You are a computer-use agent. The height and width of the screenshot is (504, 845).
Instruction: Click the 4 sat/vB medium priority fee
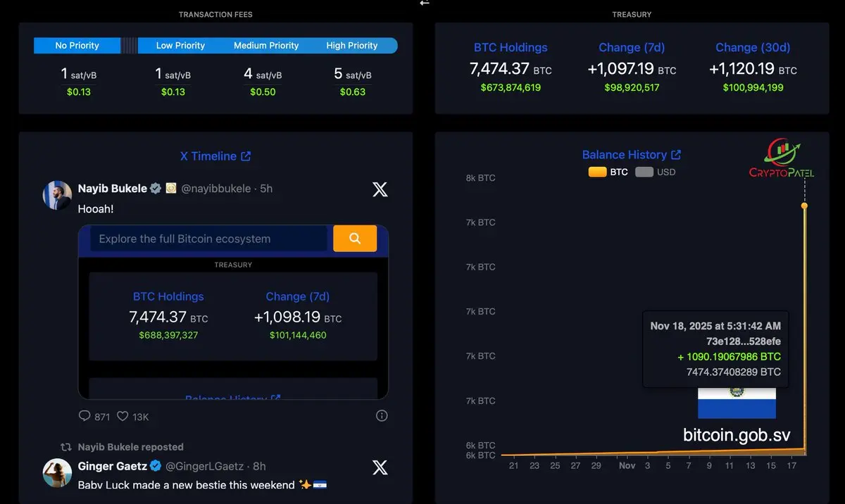[x=263, y=74]
